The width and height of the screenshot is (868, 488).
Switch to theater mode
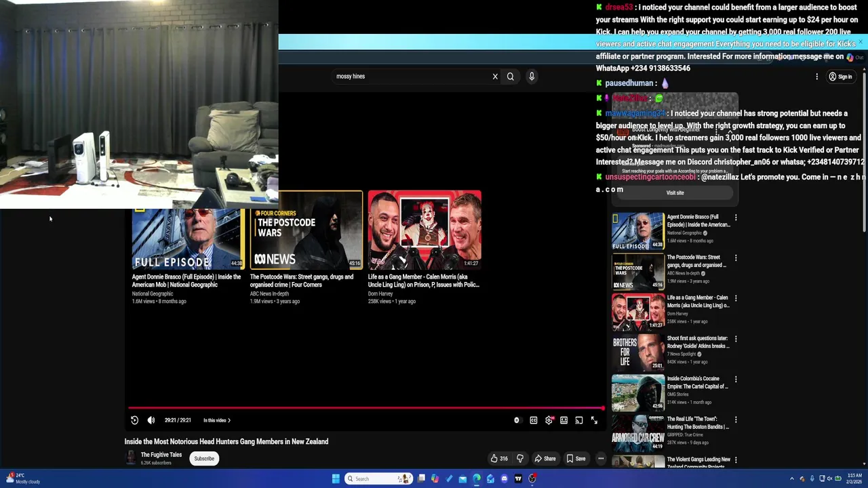pos(564,420)
